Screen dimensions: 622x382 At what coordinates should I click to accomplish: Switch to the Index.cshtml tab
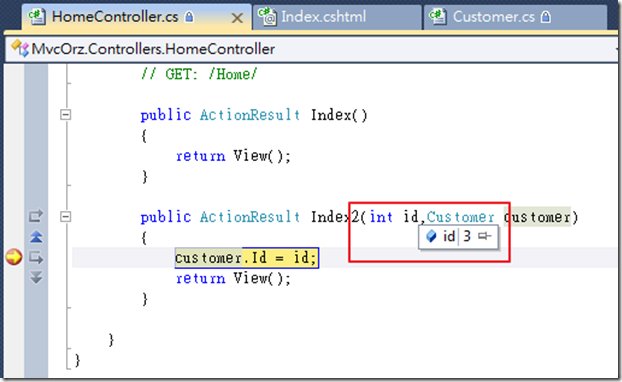[336, 17]
